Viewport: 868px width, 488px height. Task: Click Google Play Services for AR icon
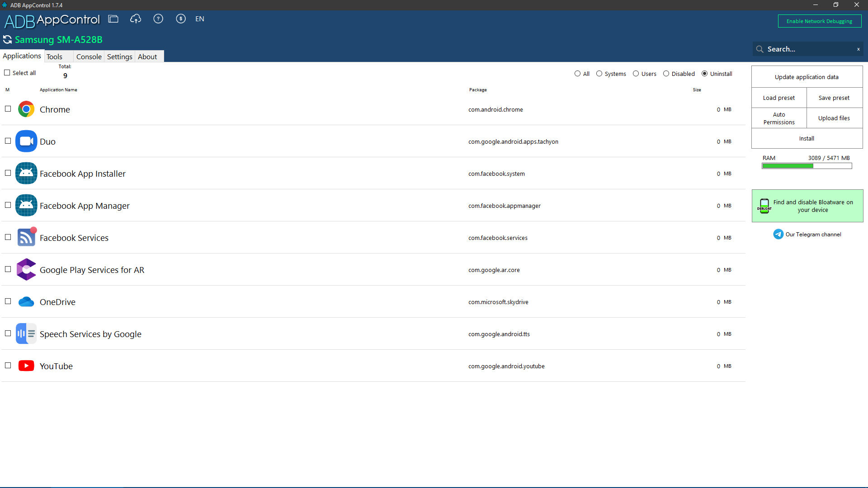tap(26, 270)
